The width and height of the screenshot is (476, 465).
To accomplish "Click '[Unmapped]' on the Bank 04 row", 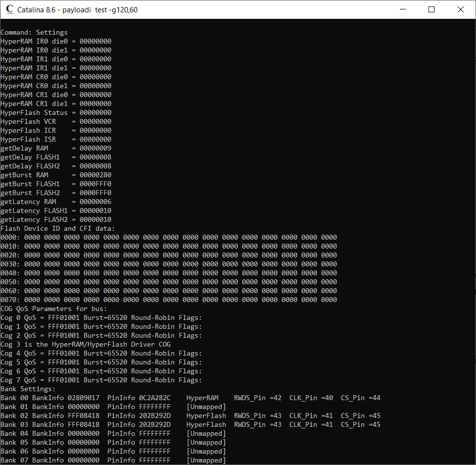I will pyautogui.click(x=206, y=433).
